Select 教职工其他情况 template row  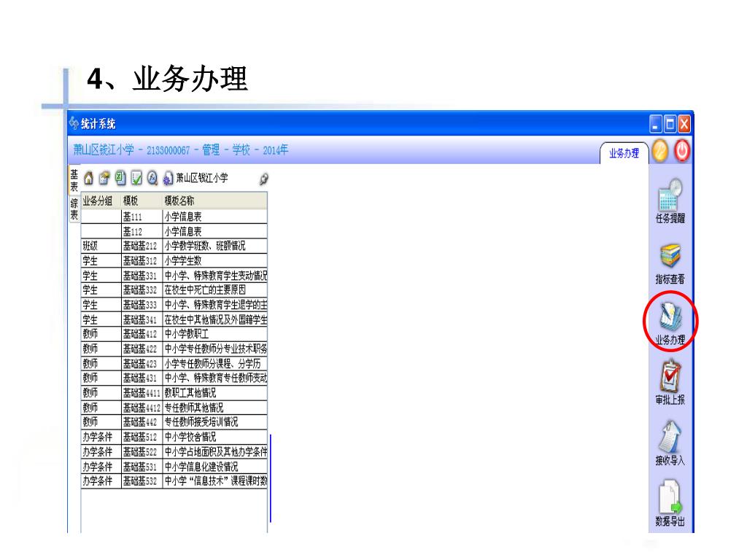tap(174, 393)
